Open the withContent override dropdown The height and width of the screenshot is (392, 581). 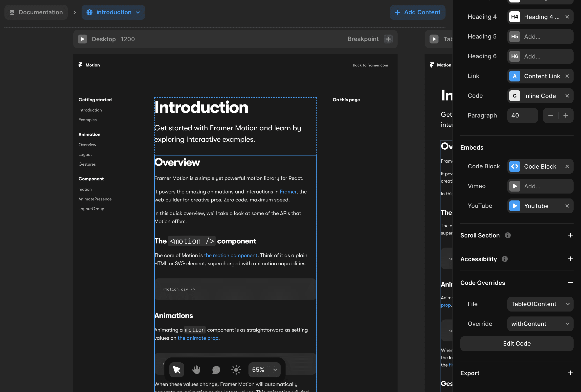pyautogui.click(x=540, y=324)
